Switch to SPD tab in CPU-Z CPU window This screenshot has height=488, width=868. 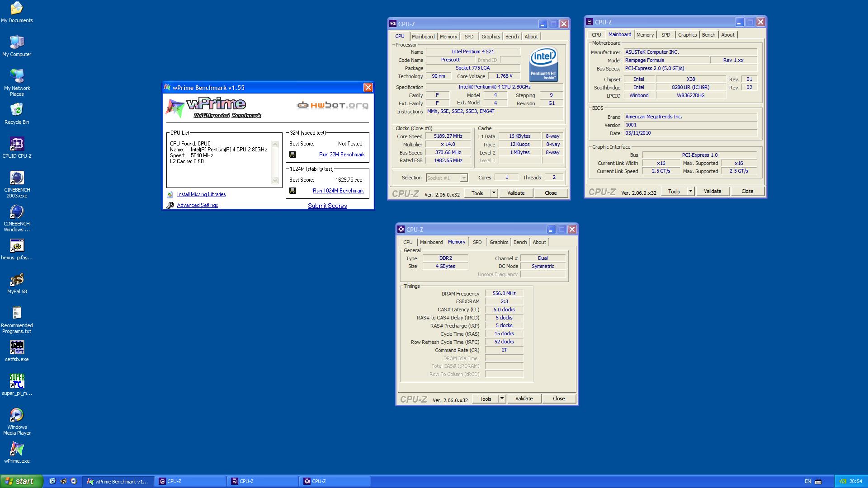click(469, 37)
